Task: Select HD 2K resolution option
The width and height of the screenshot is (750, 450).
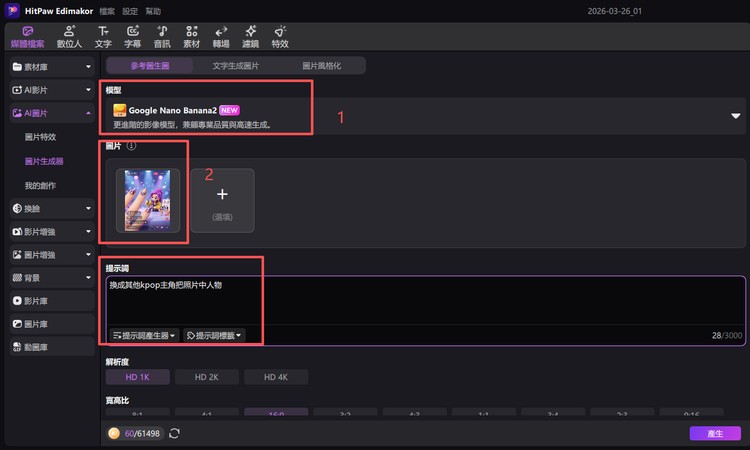Action: pos(207,377)
